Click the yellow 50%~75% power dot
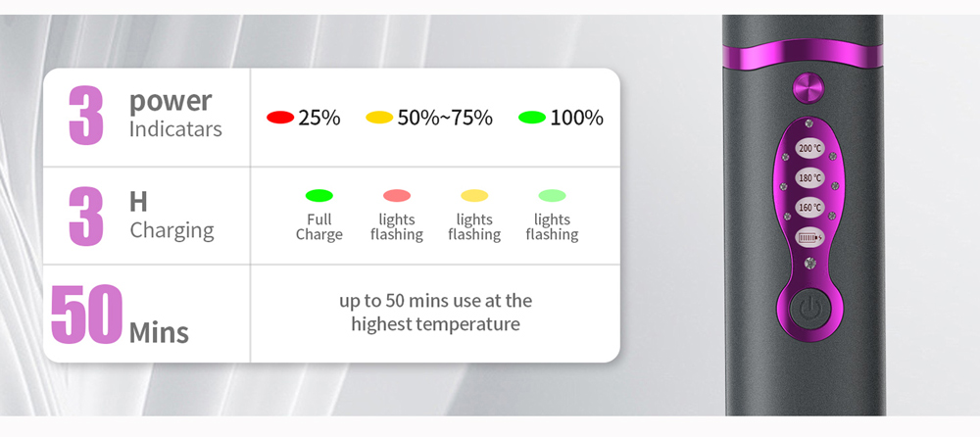Viewport: 980px width, 437px height. 379,117
